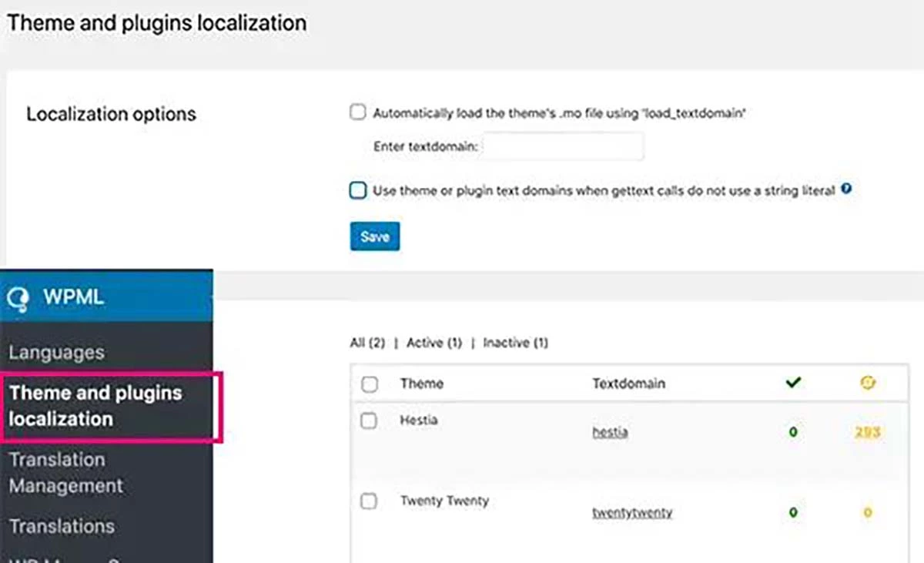Open the Languages menu item
The image size is (924, 563).
[x=56, y=353]
